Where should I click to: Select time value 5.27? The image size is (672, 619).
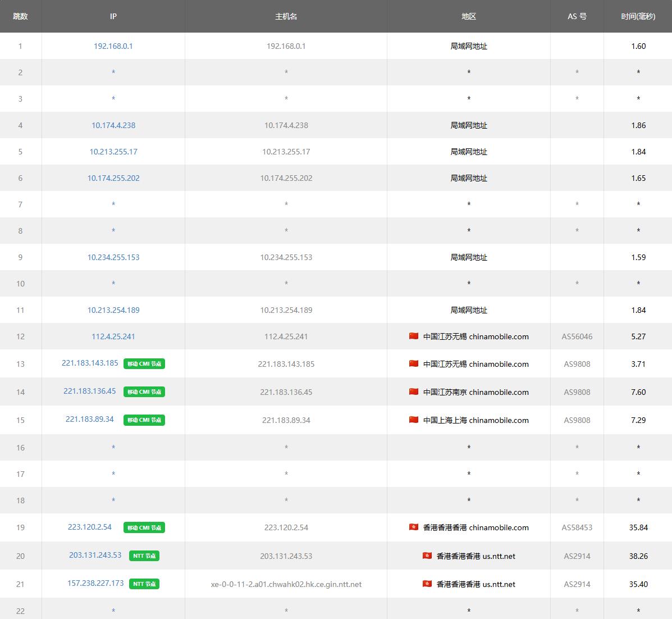pos(638,336)
